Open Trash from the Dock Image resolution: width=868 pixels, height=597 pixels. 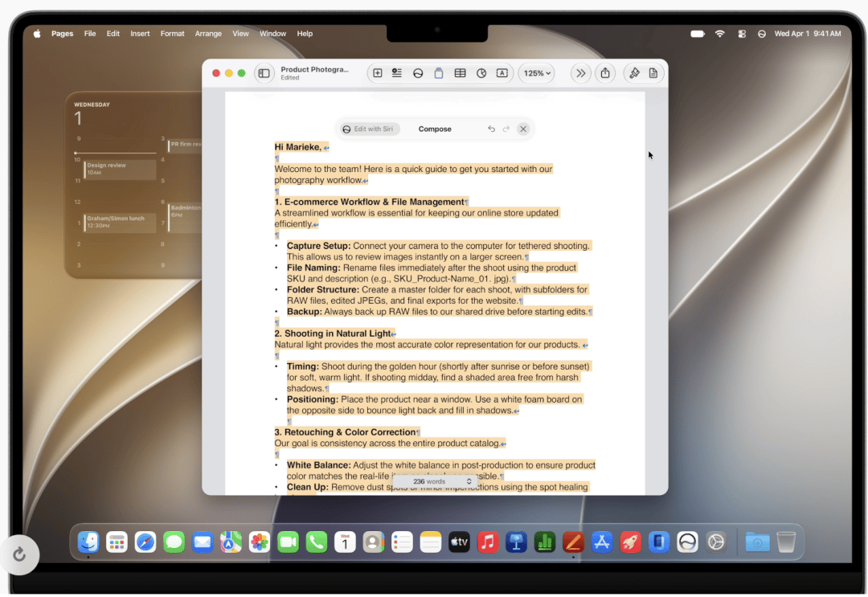pyautogui.click(x=786, y=542)
